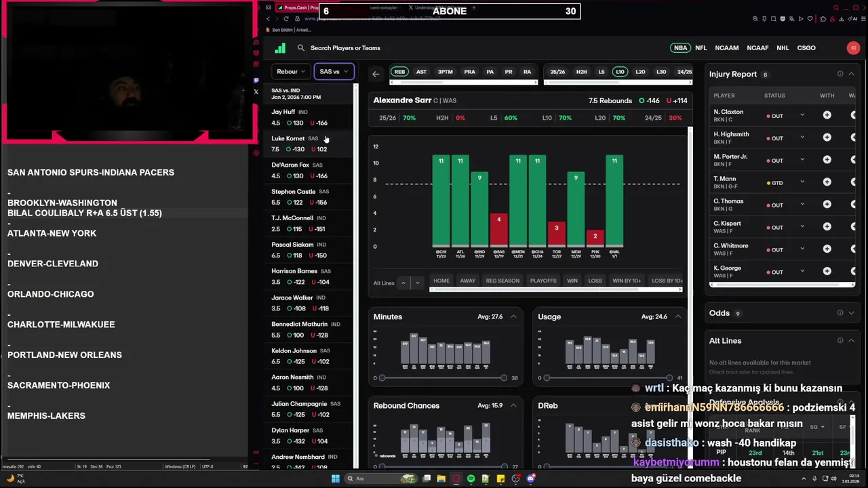Close the webcam overlay X icon
This screenshot has height=488, width=868.
click(x=256, y=91)
